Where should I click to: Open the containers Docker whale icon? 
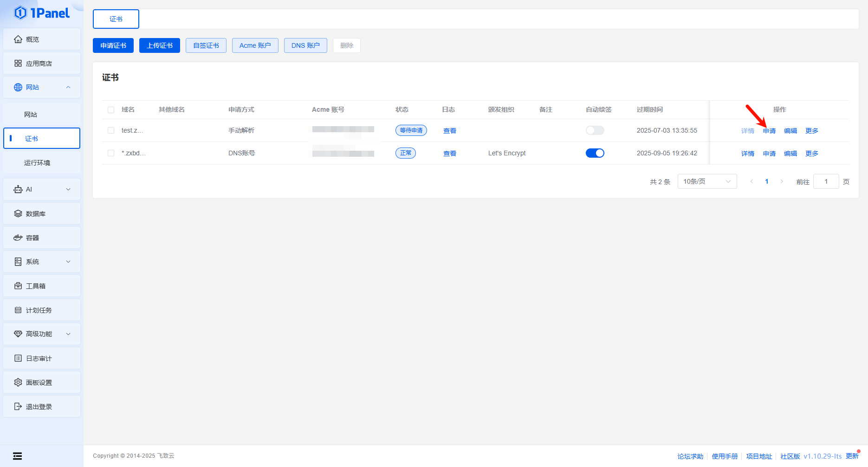tap(18, 238)
